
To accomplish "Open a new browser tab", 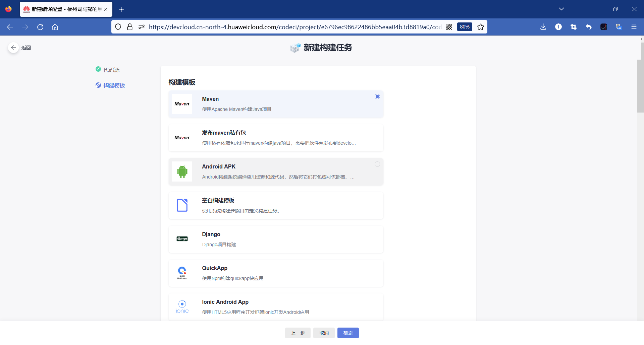I will point(121,9).
